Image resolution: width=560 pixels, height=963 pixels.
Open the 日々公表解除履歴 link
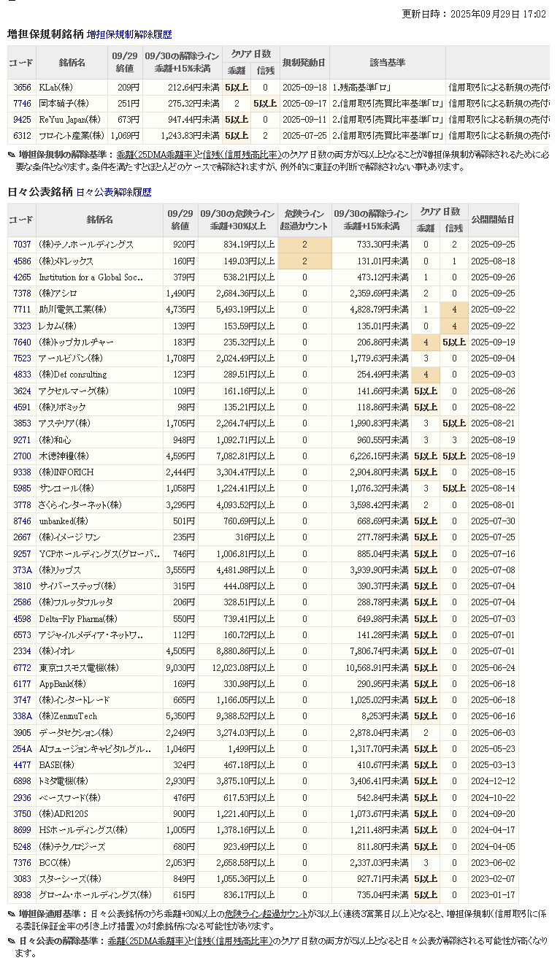click(x=113, y=192)
